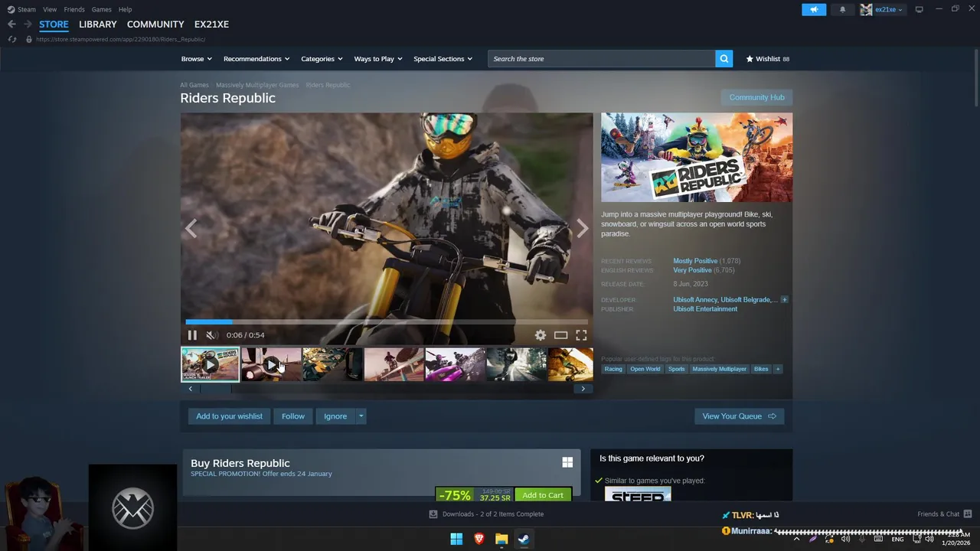This screenshot has width=980, height=551.
Task: Open the Help menu
Action: [x=126, y=9]
